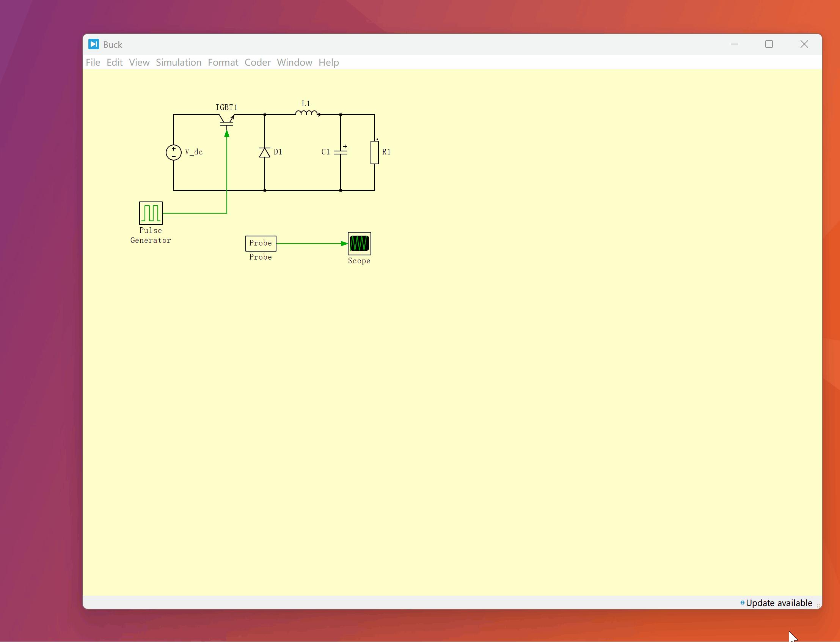This screenshot has height=642, width=840.
Task: Select the D1 diode component
Action: [x=265, y=153]
